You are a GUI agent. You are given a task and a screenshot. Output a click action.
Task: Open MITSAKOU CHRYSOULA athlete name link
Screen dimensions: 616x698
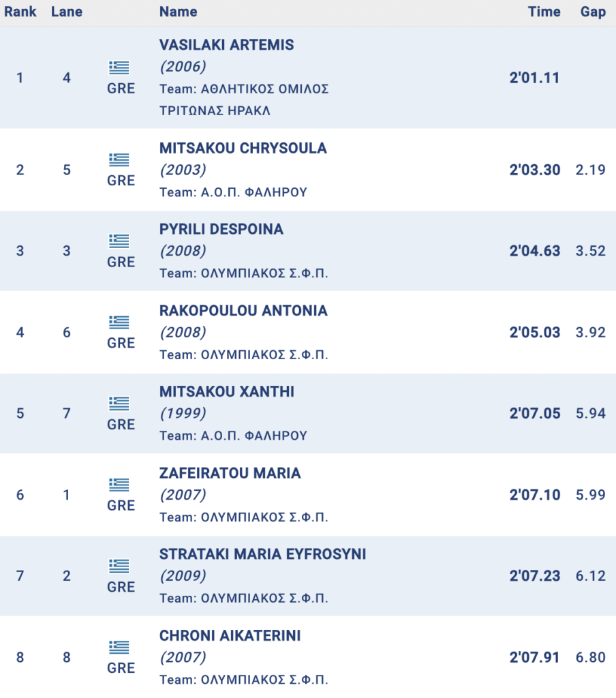pos(243,149)
